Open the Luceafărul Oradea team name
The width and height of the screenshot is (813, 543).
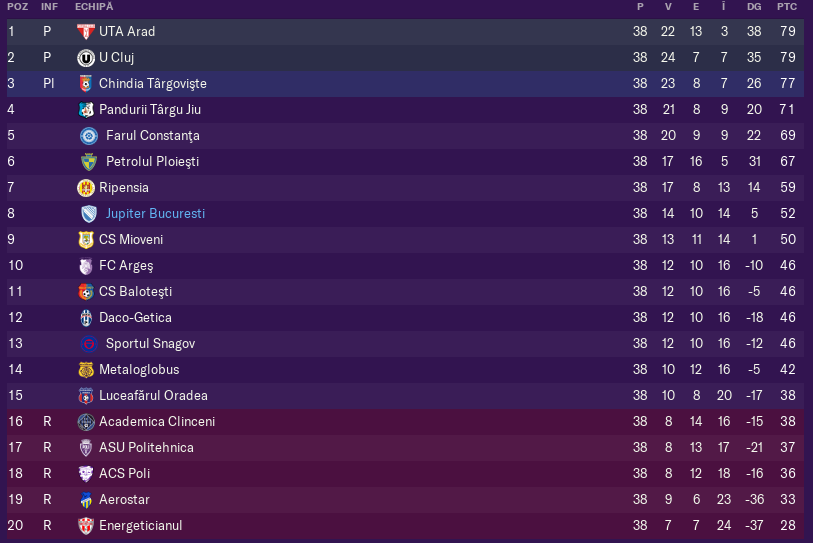(x=153, y=395)
